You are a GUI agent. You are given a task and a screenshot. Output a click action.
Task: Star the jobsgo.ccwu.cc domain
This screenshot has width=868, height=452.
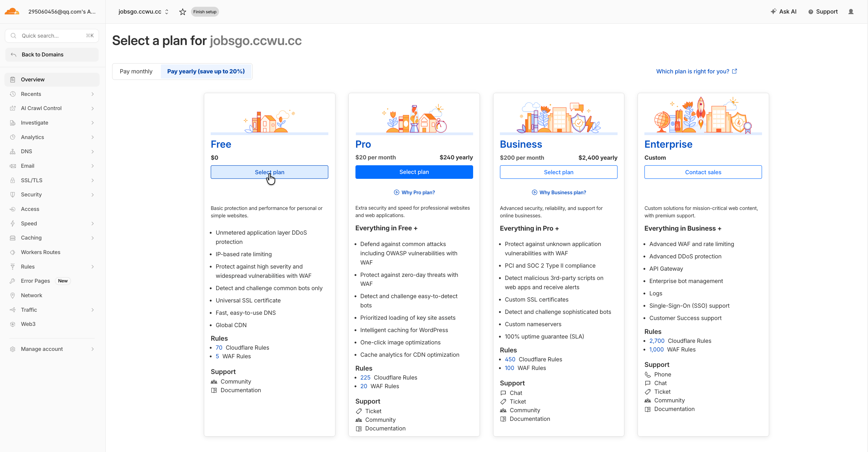(x=183, y=12)
